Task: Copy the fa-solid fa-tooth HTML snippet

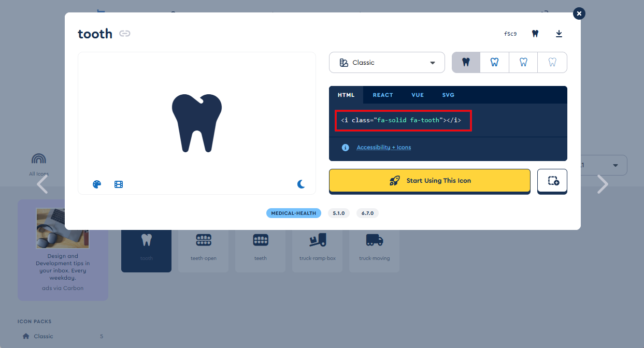Action: pyautogui.click(x=403, y=120)
